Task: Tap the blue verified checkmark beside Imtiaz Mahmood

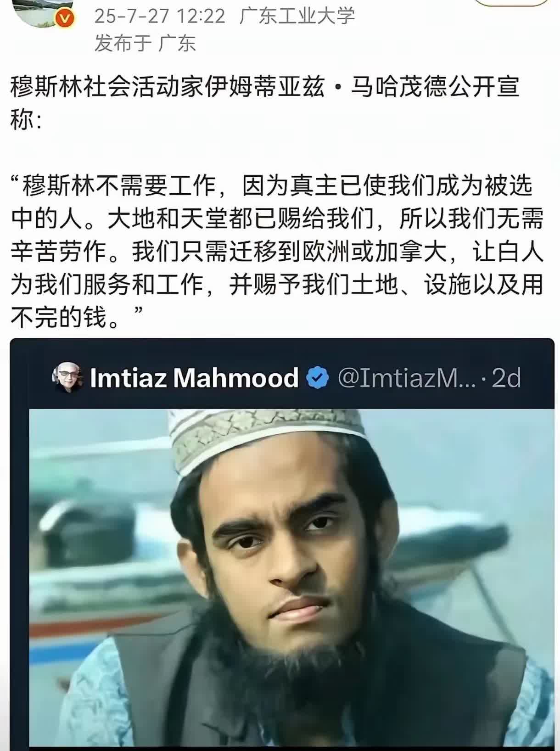Action: 318,378
